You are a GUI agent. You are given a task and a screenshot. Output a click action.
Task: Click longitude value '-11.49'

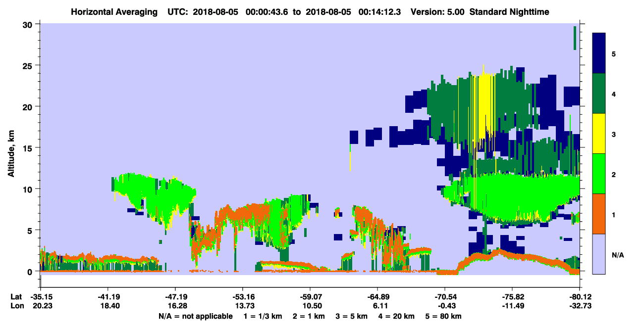tap(512, 306)
